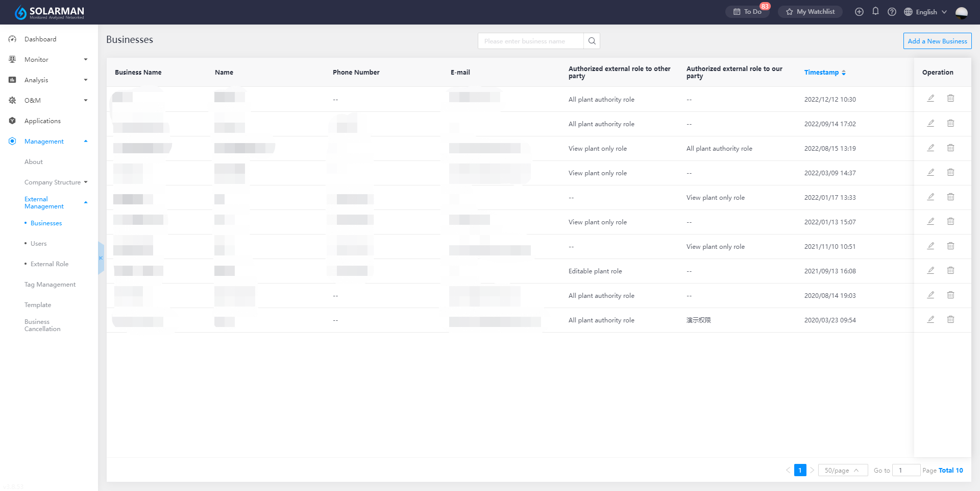The height and width of the screenshot is (491, 980).
Task: Click the business name search field
Action: coord(531,40)
